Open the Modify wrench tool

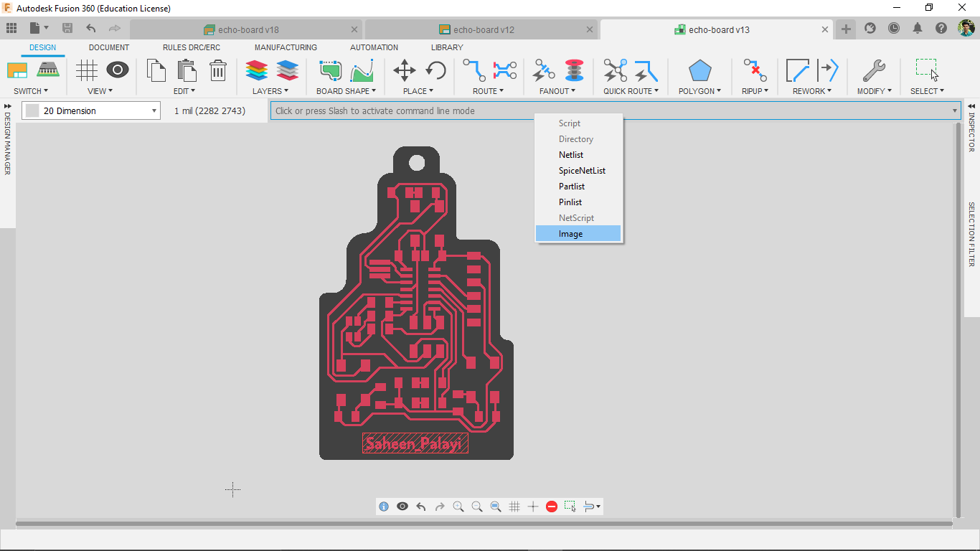point(873,70)
